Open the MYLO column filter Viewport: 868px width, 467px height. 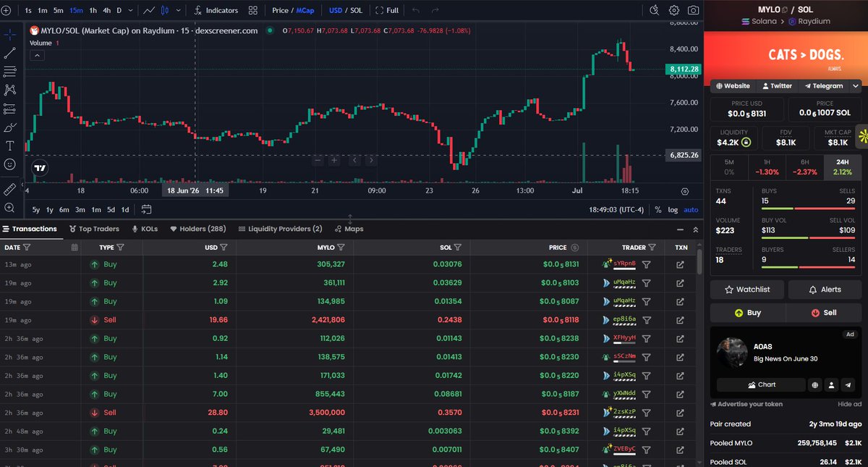coord(342,247)
